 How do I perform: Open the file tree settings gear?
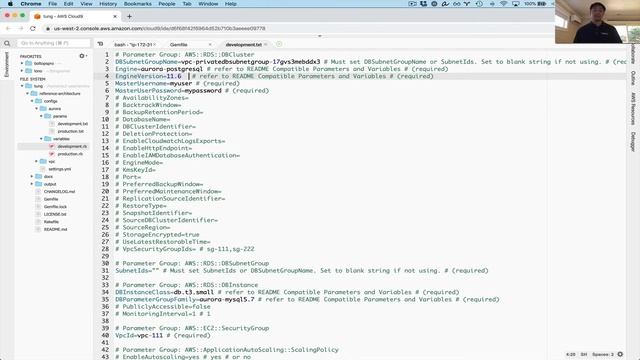pyautogui.click(x=82, y=56)
